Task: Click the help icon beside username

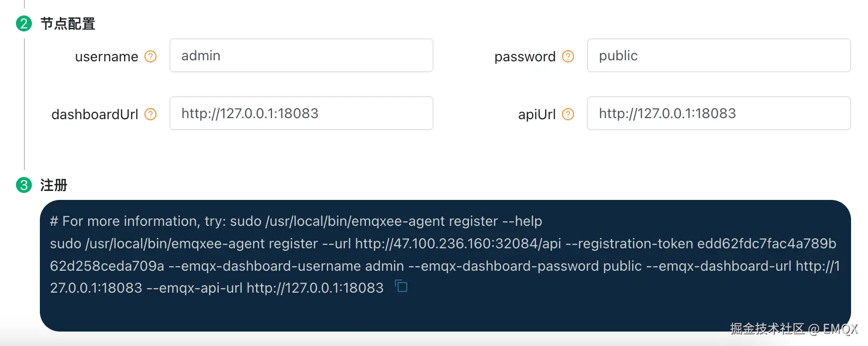Action: pos(150,56)
